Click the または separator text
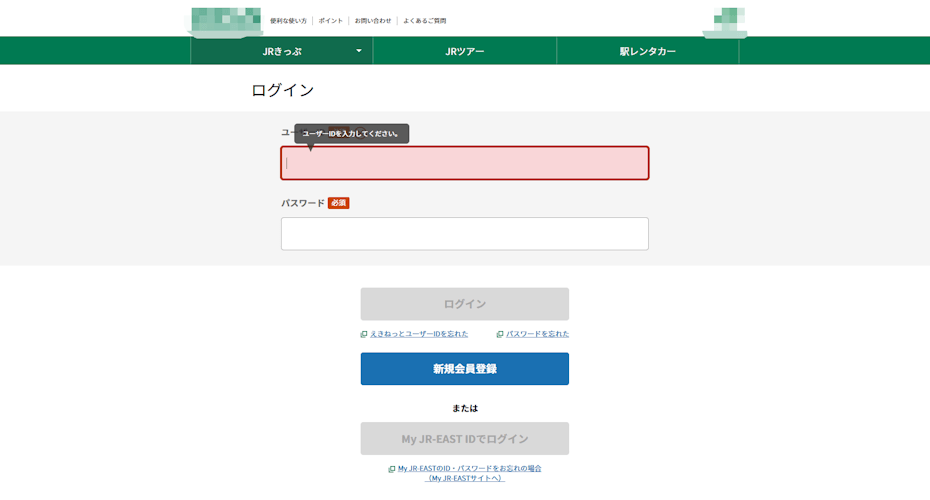Screen dimensions: 930x500 [464, 408]
